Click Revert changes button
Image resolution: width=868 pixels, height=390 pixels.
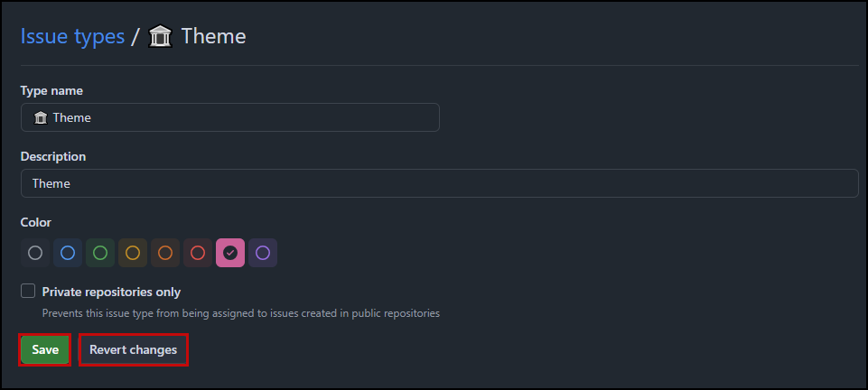(x=134, y=349)
